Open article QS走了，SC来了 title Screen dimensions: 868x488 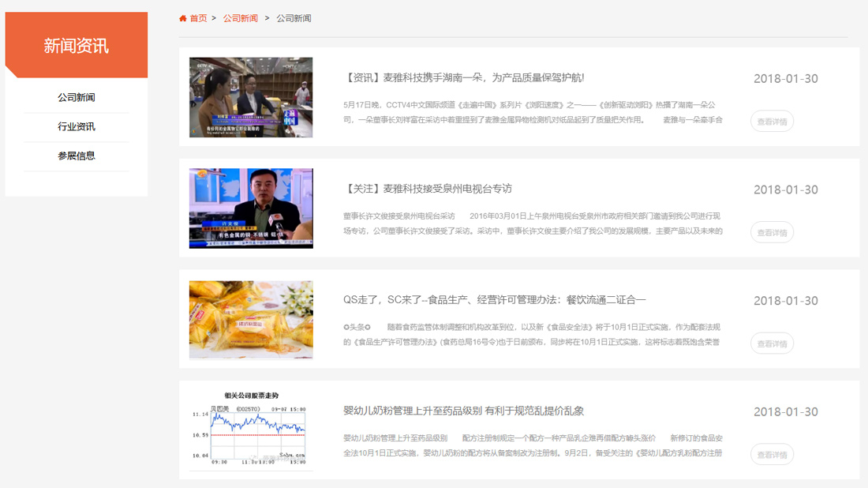click(x=495, y=300)
